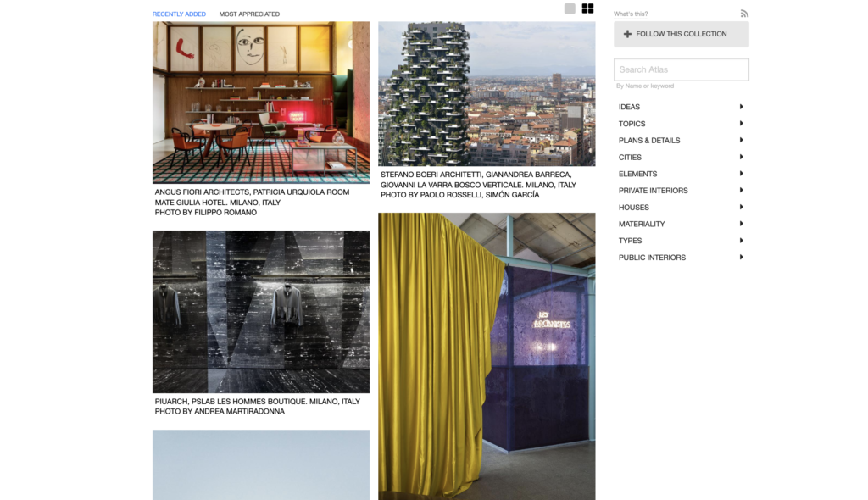868x500 pixels.
Task: Open the What's this? link
Action: tap(631, 14)
